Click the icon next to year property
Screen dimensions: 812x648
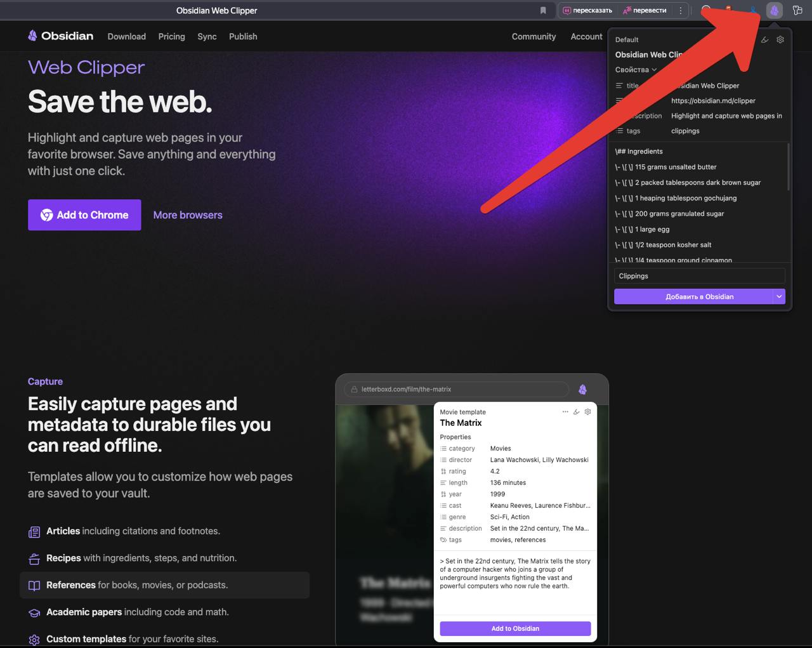pos(443,494)
